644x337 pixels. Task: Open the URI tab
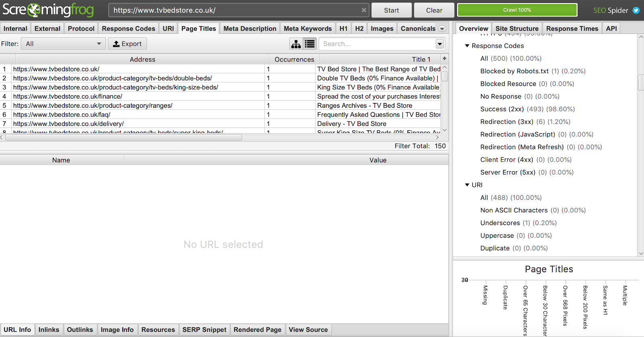coord(168,29)
